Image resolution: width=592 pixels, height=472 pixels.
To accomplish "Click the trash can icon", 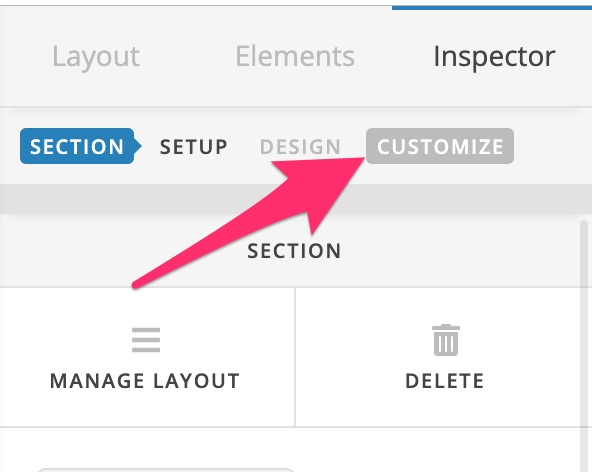I will pyautogui.click(x=446, y=340).
